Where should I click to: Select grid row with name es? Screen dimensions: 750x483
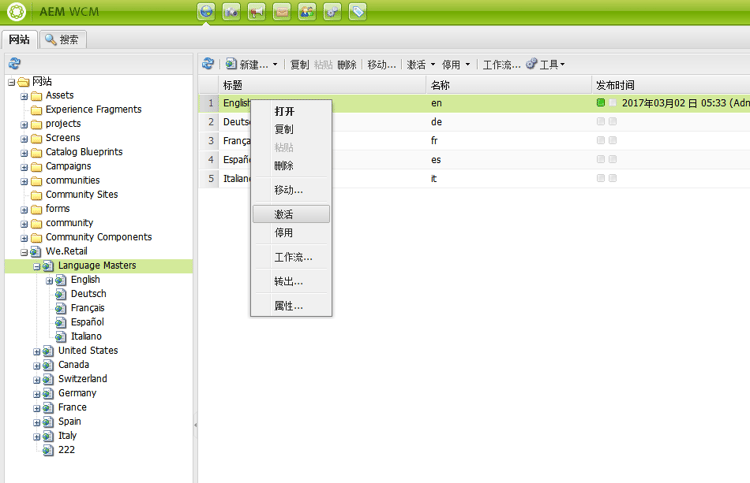point(474,160)
